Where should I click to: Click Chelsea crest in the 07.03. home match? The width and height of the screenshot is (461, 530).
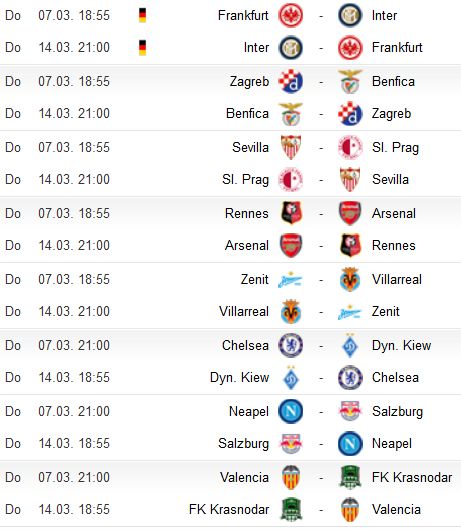[290, 345]
